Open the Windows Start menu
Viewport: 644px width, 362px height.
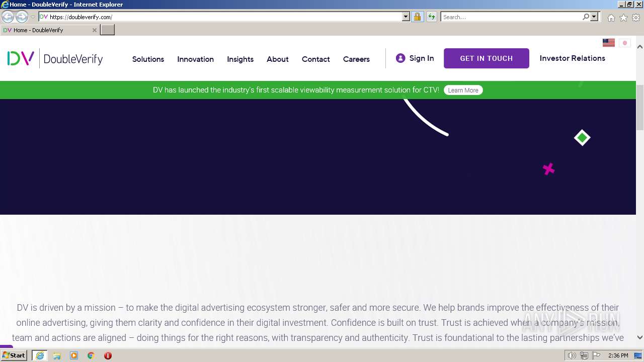(14, 355)
